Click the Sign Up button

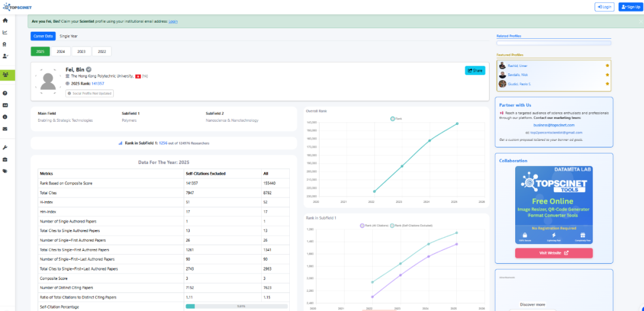(630, 7)
